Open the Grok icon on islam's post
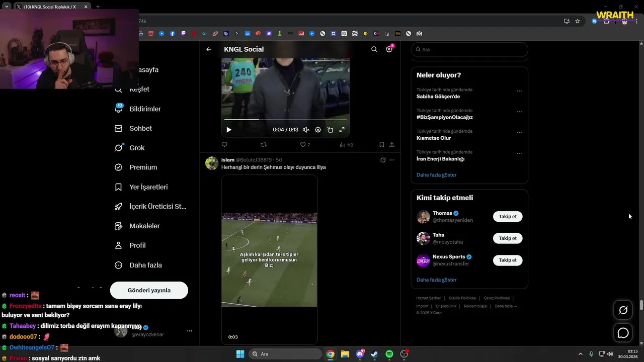 (383, 160)
